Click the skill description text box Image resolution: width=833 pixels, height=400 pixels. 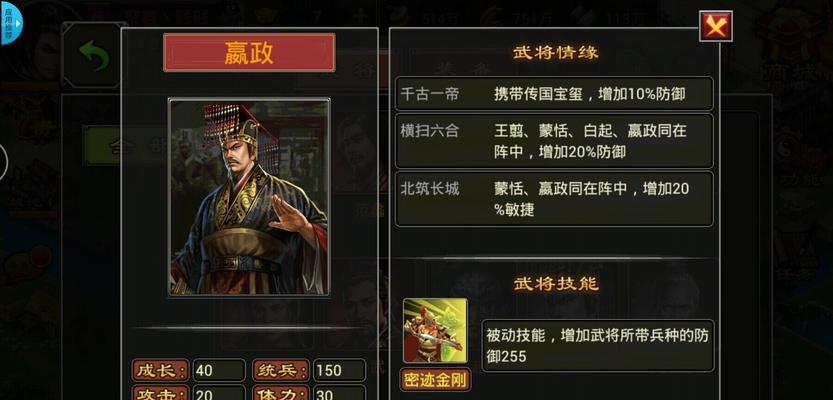(x=598, y=345)
